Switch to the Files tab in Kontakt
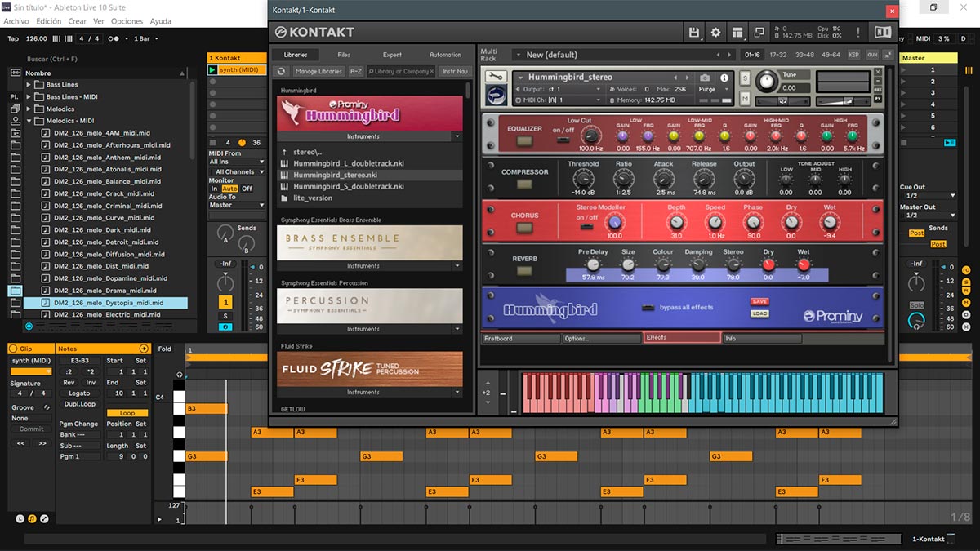Image resolution: width=980 pixels, height=551 pixels. point(344,55)
